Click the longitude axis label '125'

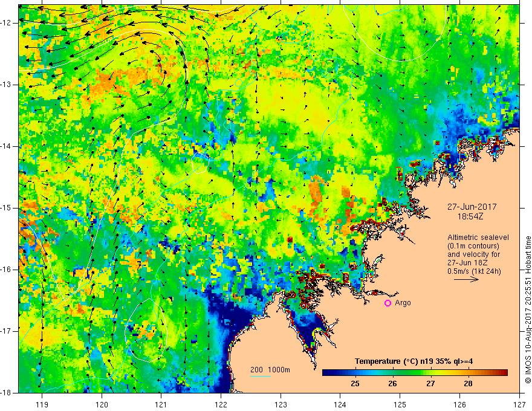[400, 404]
